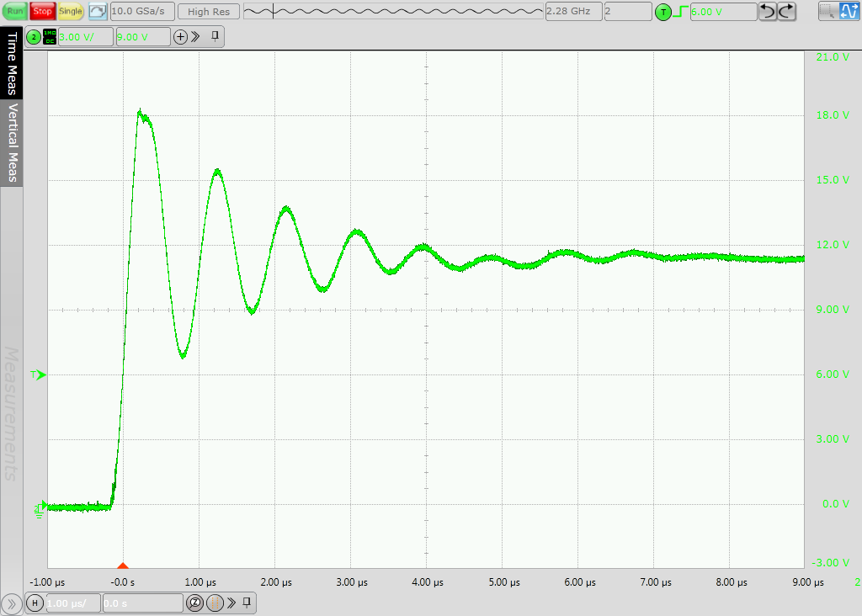Expand the bottom-left results panel chevron
This screenshot has width=862, height=616.
click(12, 604)
